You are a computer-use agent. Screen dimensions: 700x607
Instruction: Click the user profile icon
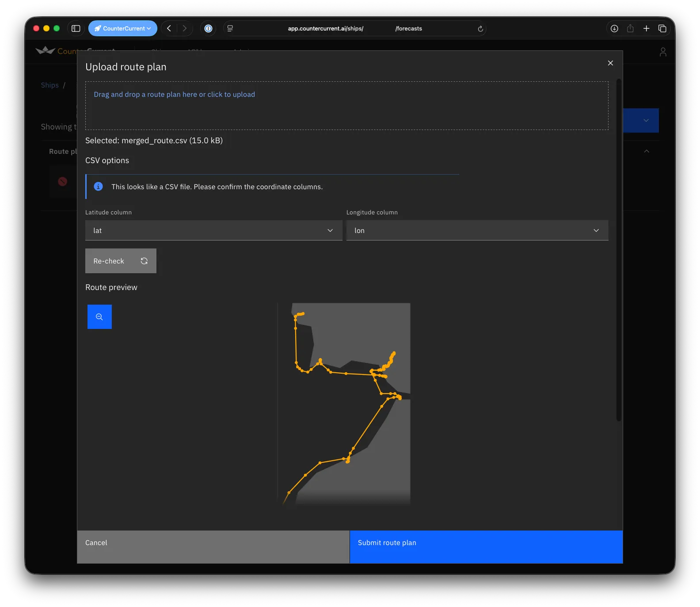(663, 52)
